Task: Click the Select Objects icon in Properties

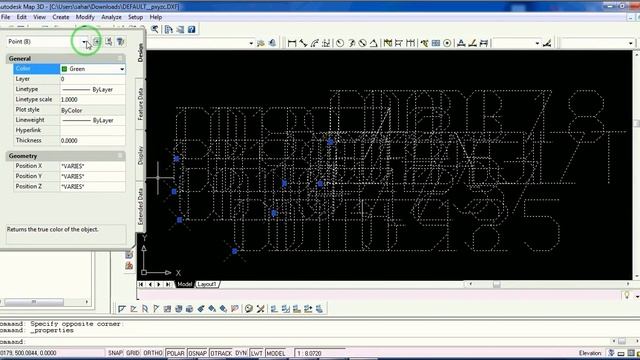Action: 109,42
